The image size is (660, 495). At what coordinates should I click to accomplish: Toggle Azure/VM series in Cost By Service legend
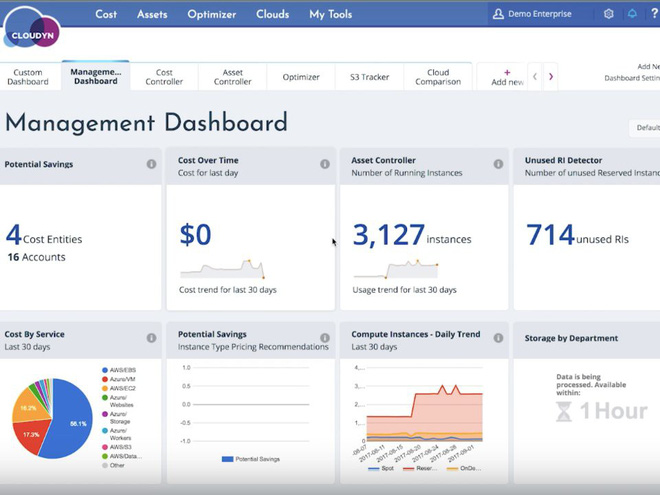[118, 380]
